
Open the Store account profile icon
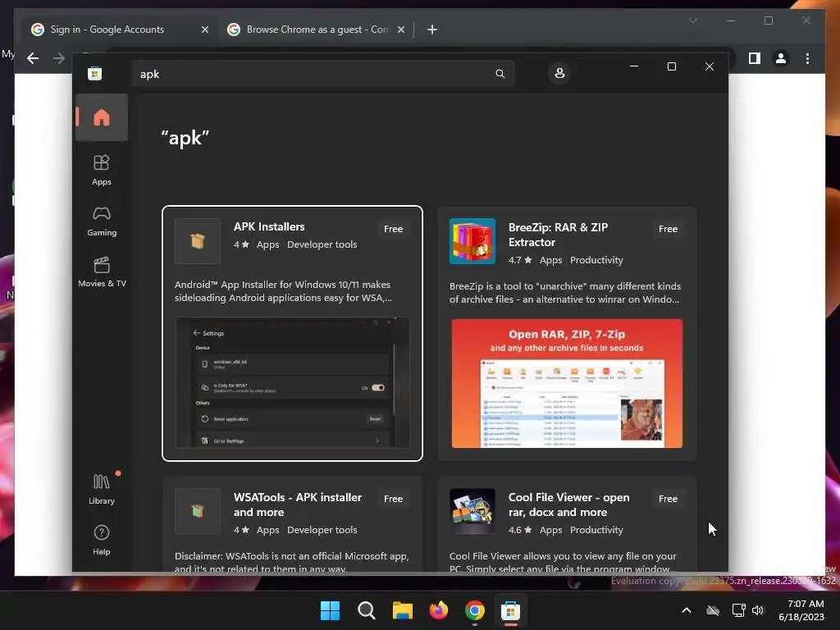coord(559,73)
